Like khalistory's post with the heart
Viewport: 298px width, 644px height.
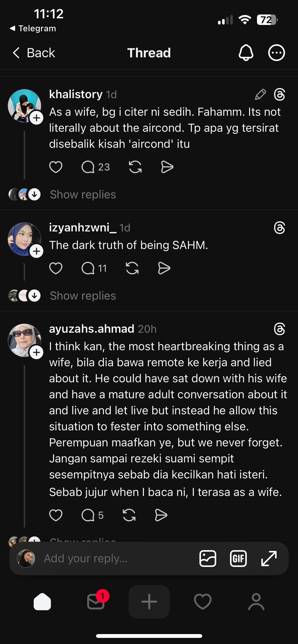(x=56, y=167)
